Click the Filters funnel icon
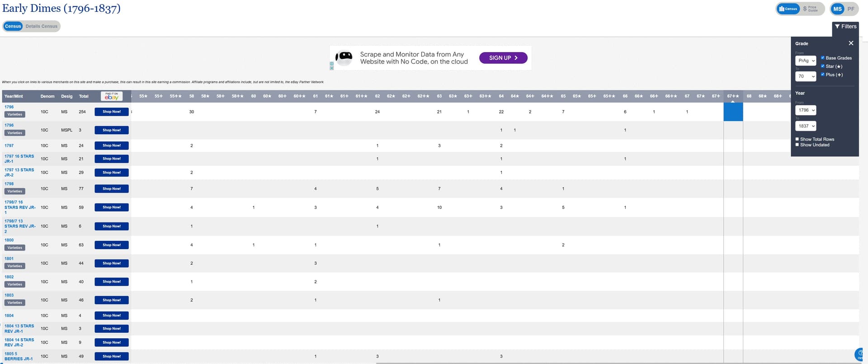The width and height of the screenshot is (868, 364). coord(837,27)
